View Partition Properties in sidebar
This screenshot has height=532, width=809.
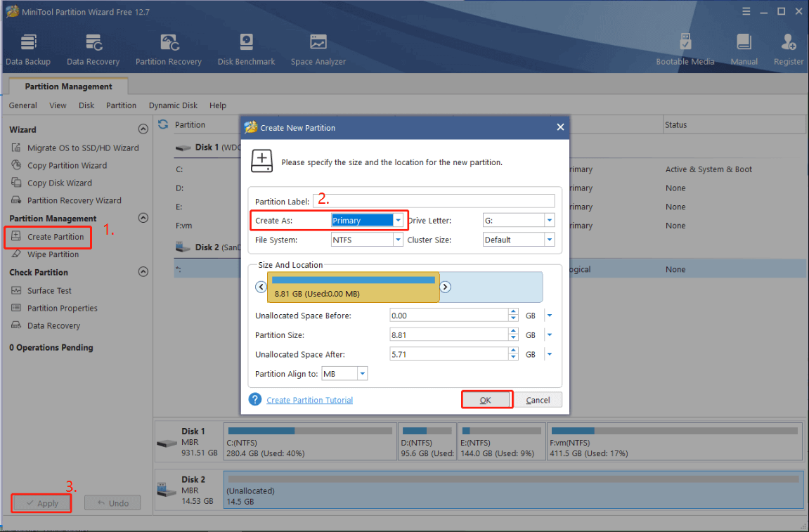(x=54, y=308)
